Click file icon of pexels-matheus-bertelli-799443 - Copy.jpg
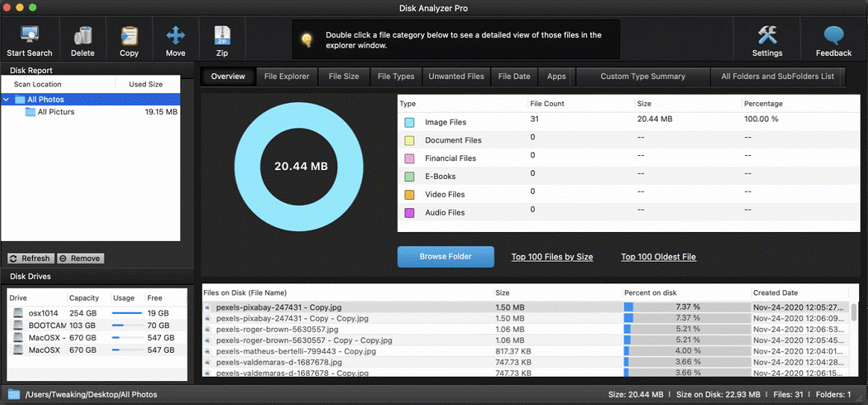The height and width of the screenshot is (405, 868). pos(208,351)
